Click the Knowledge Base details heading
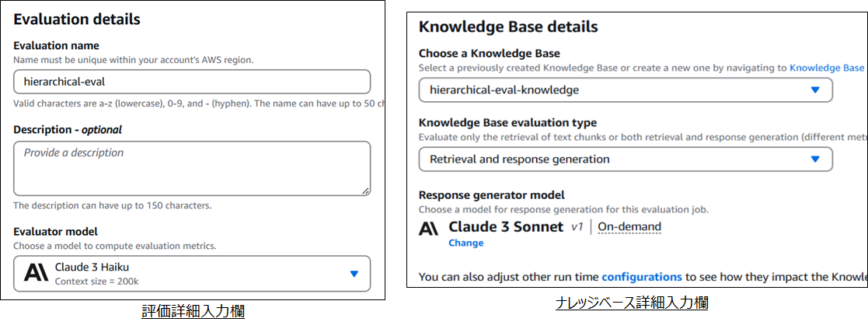Viewport: 868px width, 329px height. pos(508,26)
